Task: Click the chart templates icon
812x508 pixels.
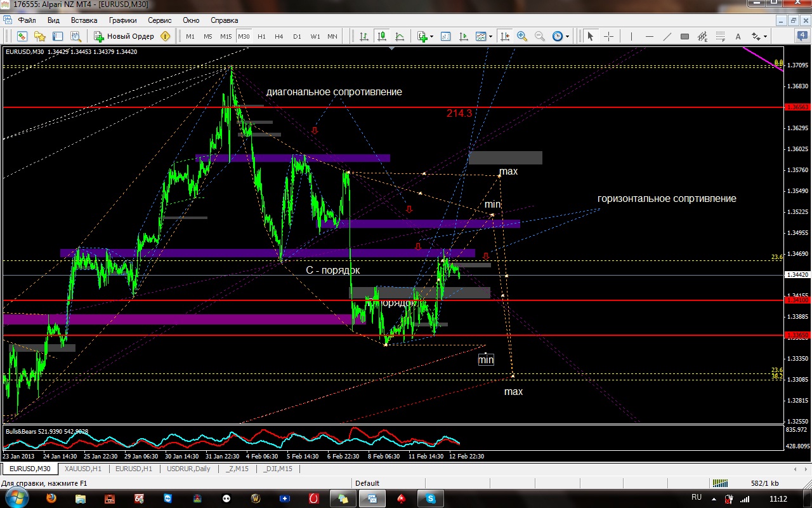Action: (481, 36)
